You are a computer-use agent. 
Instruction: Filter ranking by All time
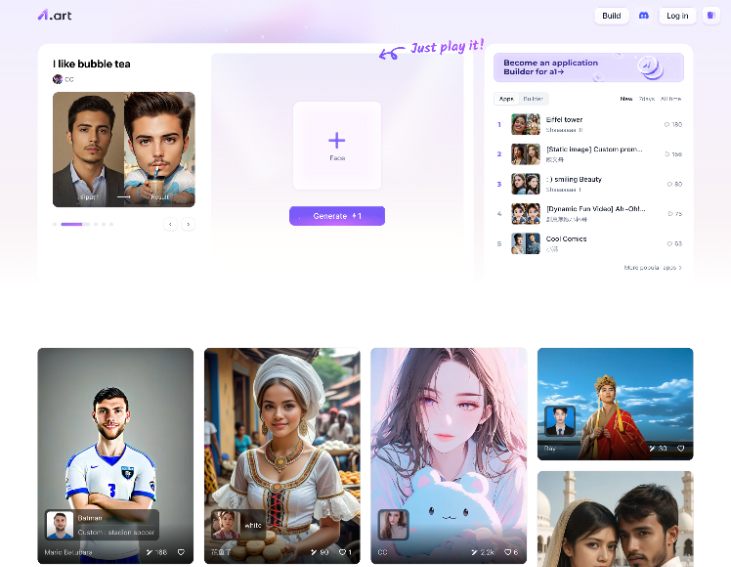[x=671, y=99]
